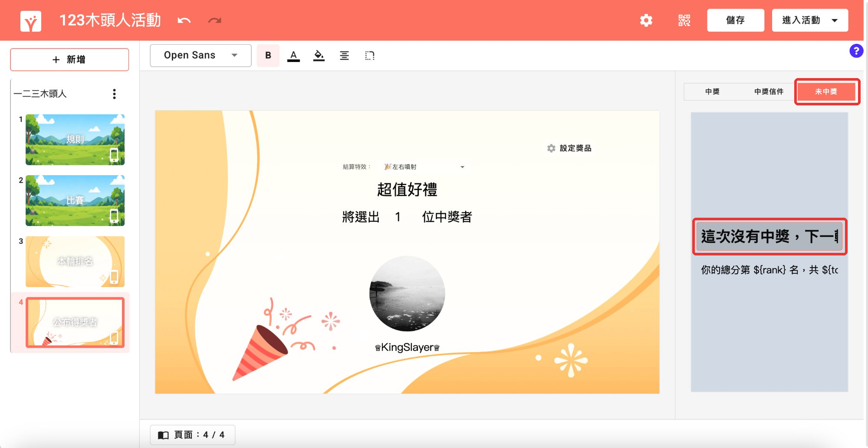Choose the fill color bucket
The height and width of the screenshot is (448, 868).
coord(319,56)
